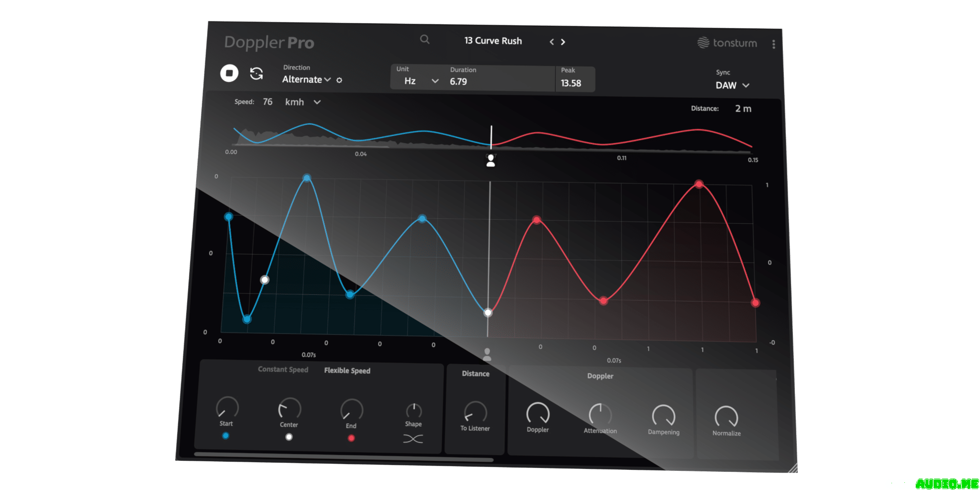Select the white curve point on blue line
This screenshot has height=490, width=980.
click(x=265, y=279)
